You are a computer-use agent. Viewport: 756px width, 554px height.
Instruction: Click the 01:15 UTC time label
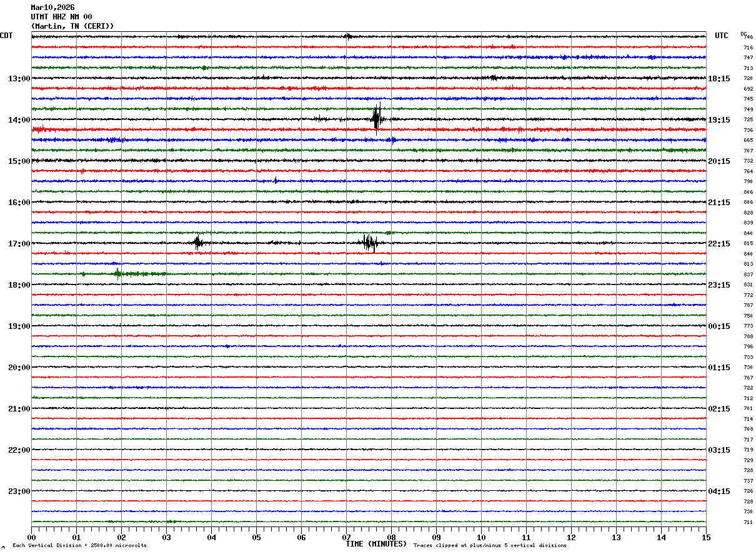tap(719, 368)
